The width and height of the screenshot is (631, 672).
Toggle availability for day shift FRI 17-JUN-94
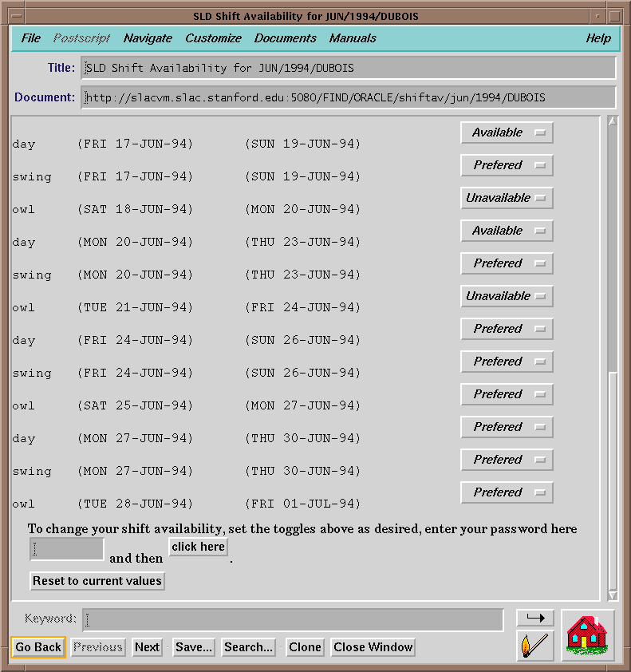click(507, 133)
